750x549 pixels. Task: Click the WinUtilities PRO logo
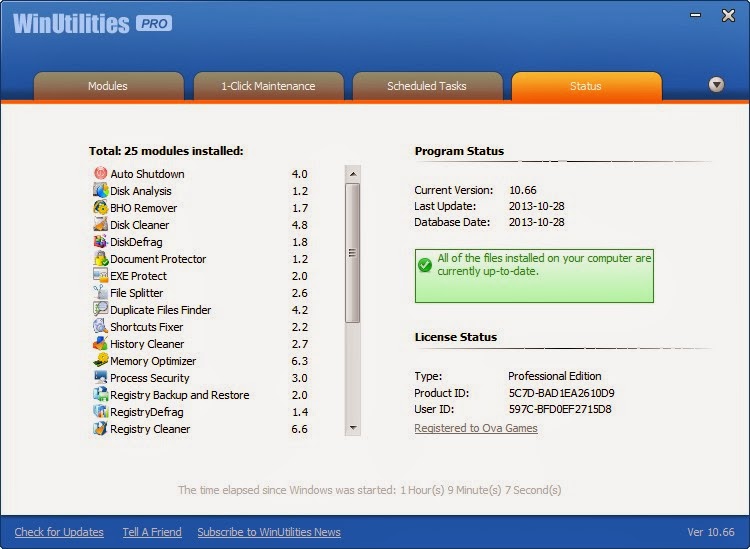[x=92, y=23]
